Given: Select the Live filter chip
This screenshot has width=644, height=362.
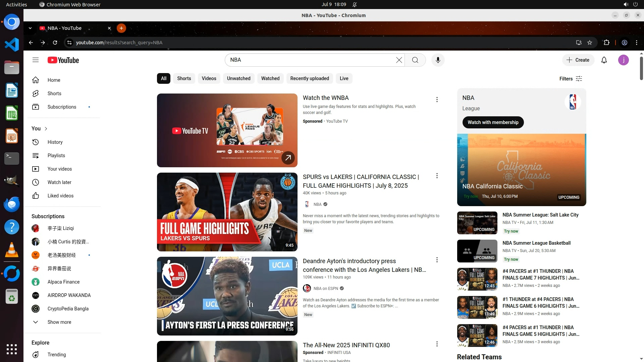Looking at the screenshot, I should click(x=344, y=78).
